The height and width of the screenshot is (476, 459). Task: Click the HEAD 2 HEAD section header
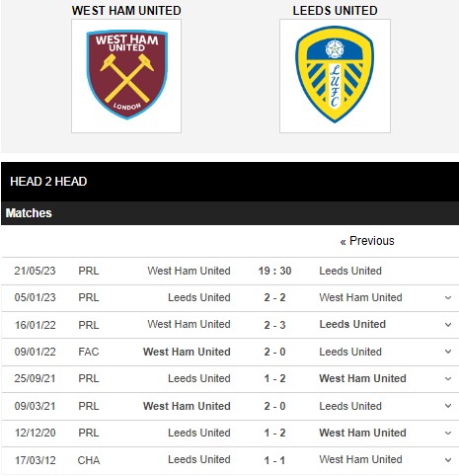48,182
